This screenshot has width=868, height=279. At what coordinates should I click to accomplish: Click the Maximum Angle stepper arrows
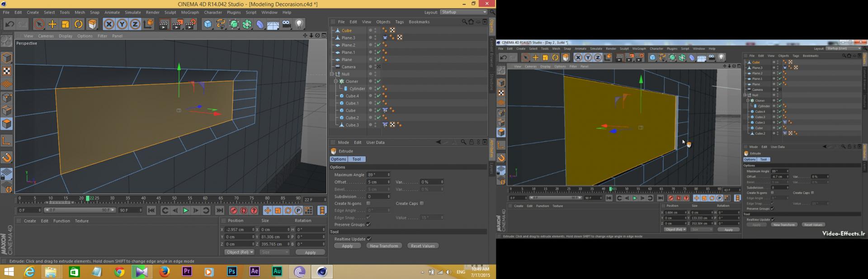389,175
